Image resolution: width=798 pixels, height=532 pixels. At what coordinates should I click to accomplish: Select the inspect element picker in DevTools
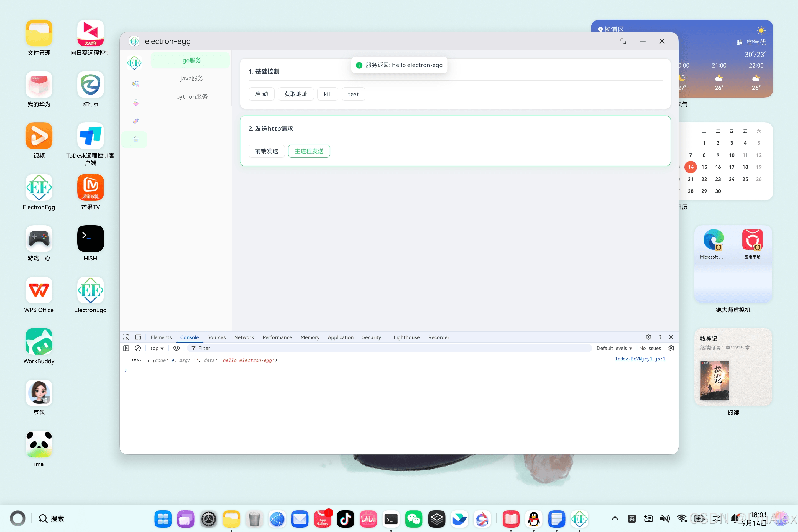point(126,337)
